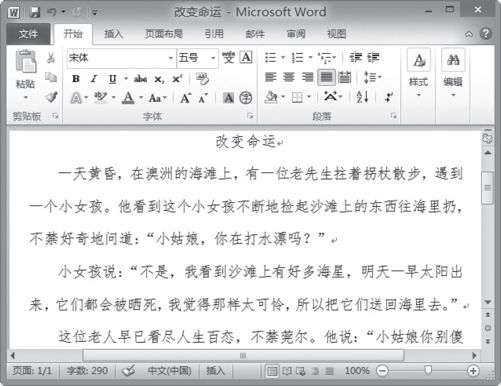501x386 pixels.
Task: Open the font name 宋体 dropdown
Action: coord(171,58)
